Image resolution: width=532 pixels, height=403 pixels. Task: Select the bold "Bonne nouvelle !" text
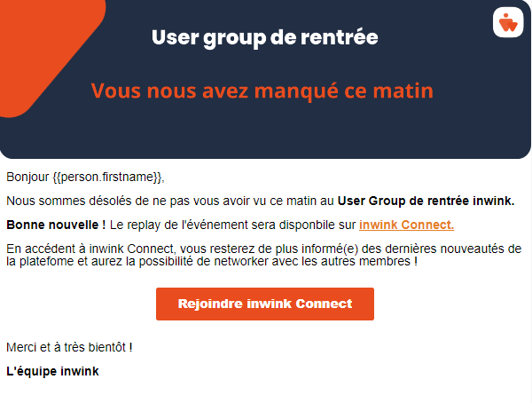pos(56,225)
